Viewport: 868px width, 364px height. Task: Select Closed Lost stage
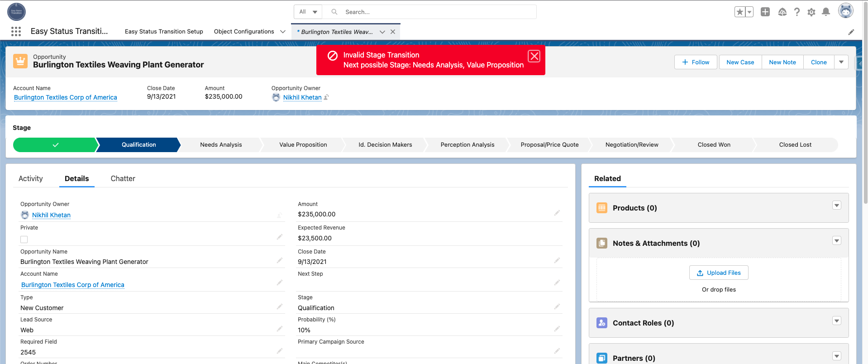point(795,145)
